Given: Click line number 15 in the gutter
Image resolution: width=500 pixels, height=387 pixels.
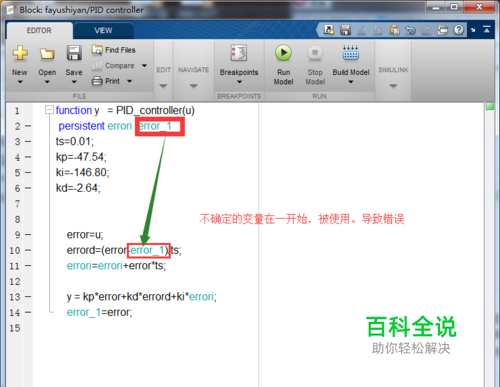Looking at the screenshot, I should (15, 328).
